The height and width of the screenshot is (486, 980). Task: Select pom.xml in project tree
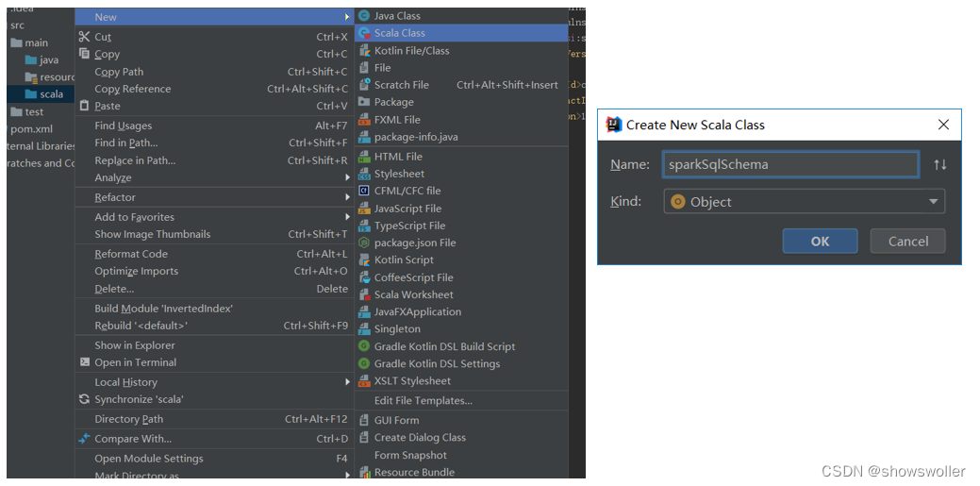(x=31, y=129)
